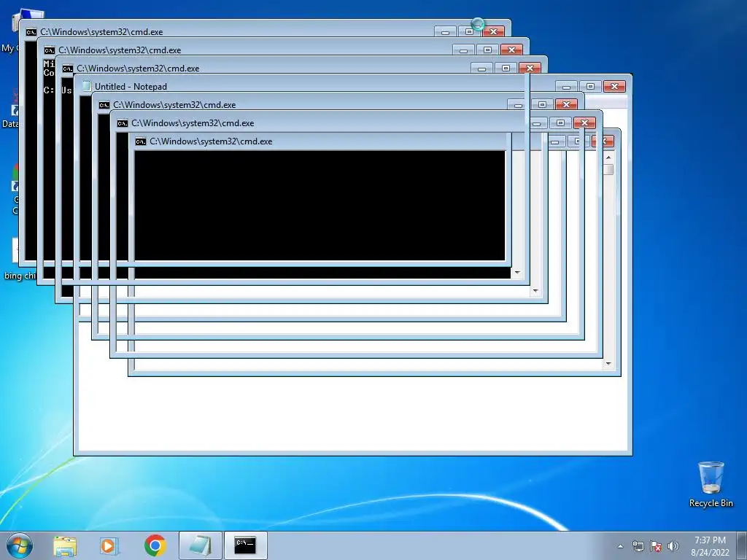The width and height of the screenshot is (747, 560).
Task: Close the Untitled - Notepad window
Action: [614, 86]
